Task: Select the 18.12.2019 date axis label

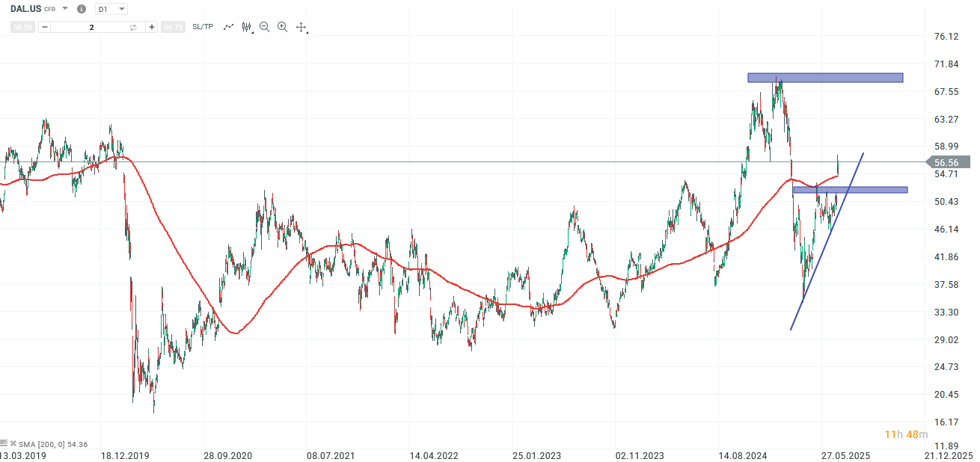Action: point(126,455)
